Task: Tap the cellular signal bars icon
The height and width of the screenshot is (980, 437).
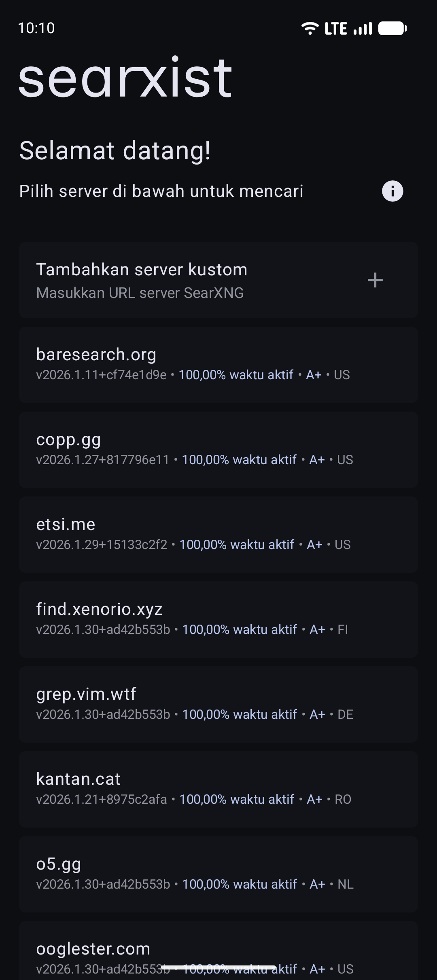Action: (x=363, y=29)
